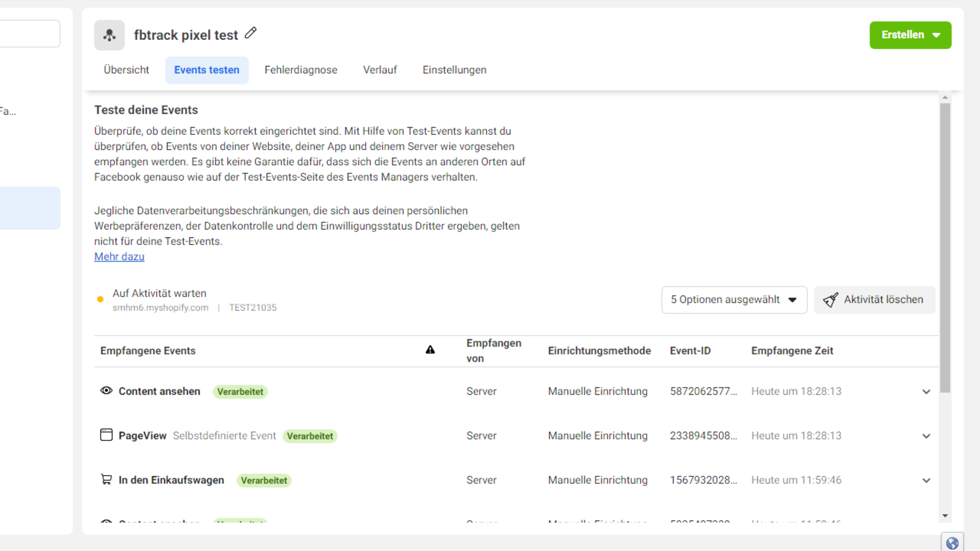Viewport: 980px width, 551px height.
Task: Click the fbtrack pixel test title
Action: [186, 35]
